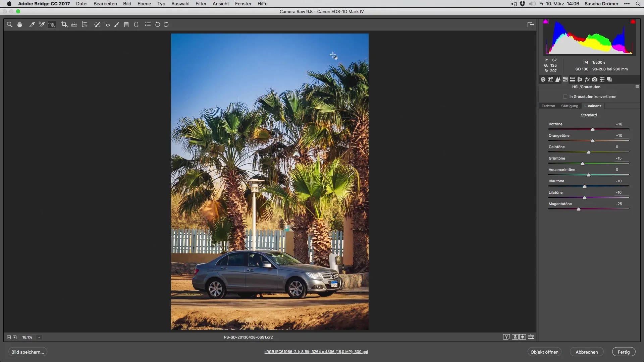
Task: Click Objekt öffnen button
Action: tap(544, 352)
